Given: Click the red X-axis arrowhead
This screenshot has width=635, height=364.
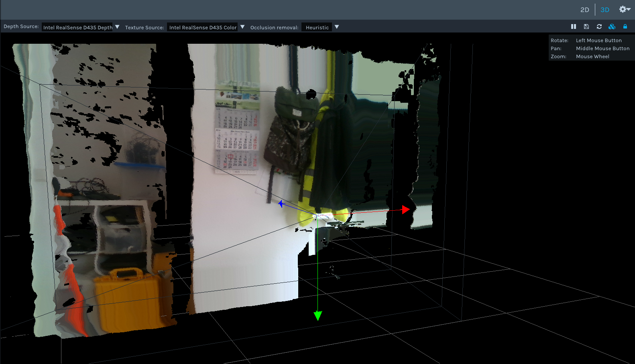Looking at the screenshot, I should [x=405, y=209].
